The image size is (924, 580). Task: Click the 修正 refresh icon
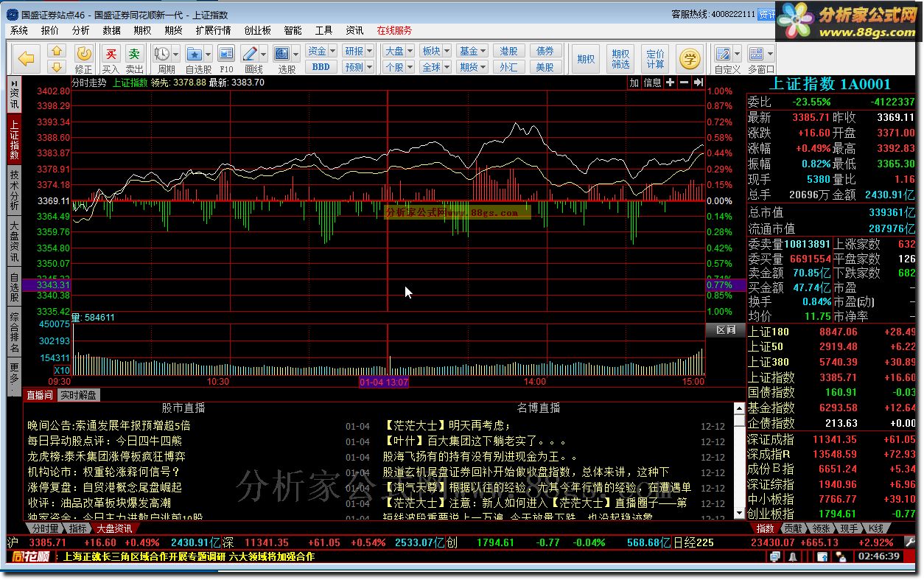(84, 54)
